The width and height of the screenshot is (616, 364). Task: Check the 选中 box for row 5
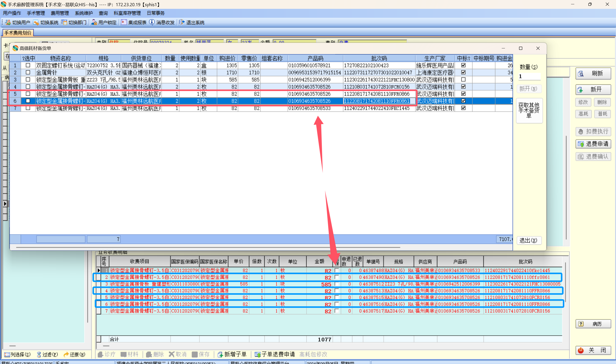coord(28,94)
